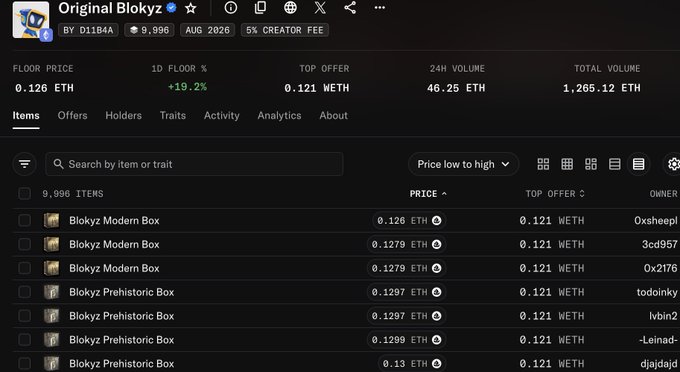
Task: Click the +19.2% floor change value
Action: click(187, 87)
